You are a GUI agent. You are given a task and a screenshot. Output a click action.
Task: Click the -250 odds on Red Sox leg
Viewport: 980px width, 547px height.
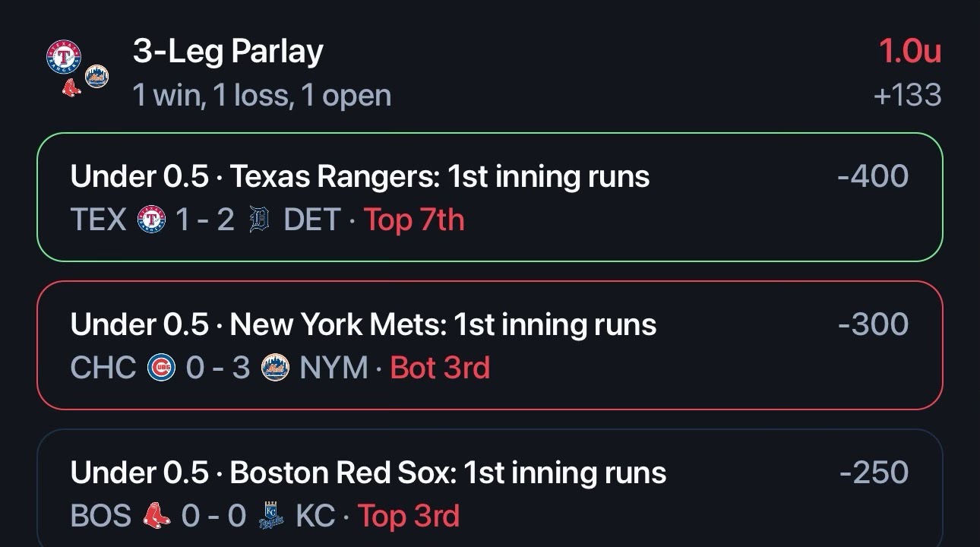(x=874, y=473)
